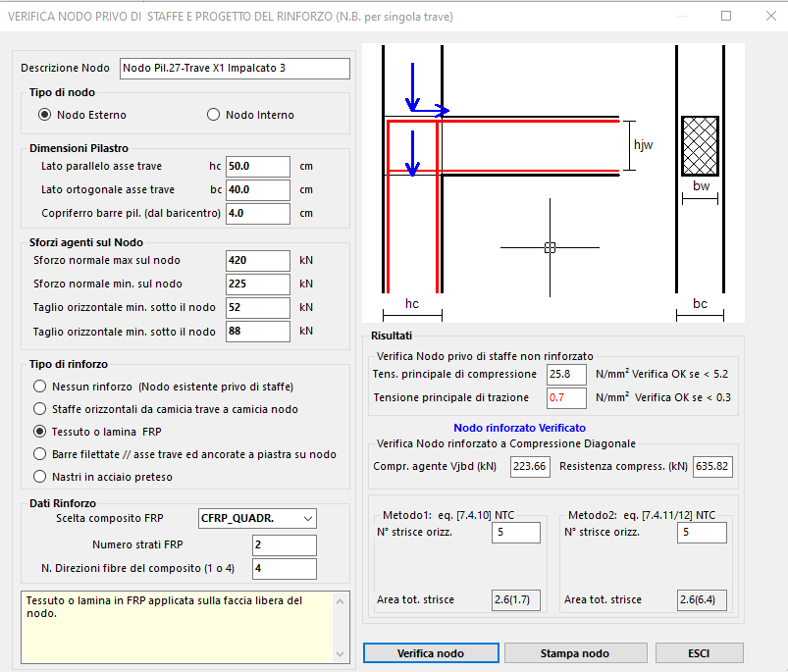Click the hc column side field
Image resolution: width=788 pixels, height=672 pixels.
pyautogui.click(x=258, y=166)
